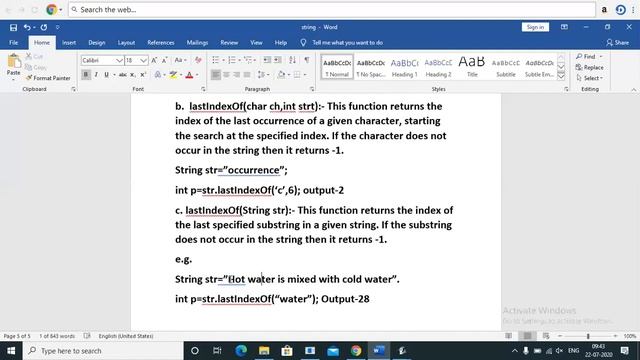Click the Sign in button
The image size is (640, 360).
(x=535, y=27)
